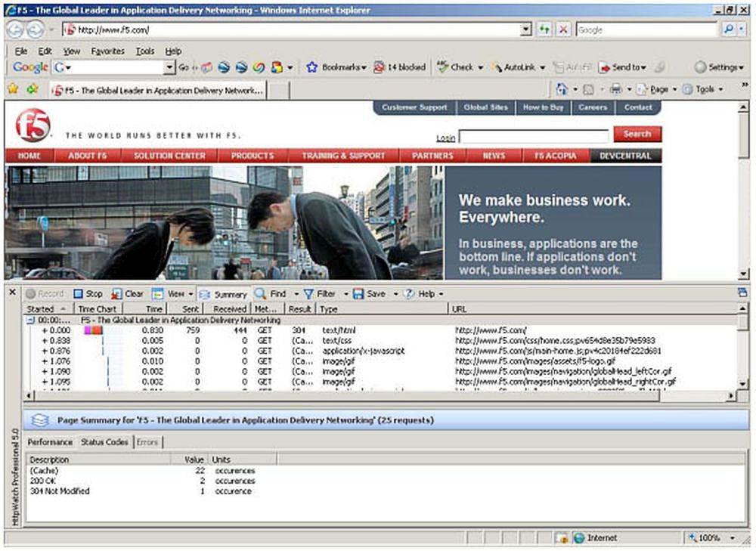Sort requests by the URL column header
This screenshot has height=551, width=756.
pyautogui.click(x=593, y=309)
